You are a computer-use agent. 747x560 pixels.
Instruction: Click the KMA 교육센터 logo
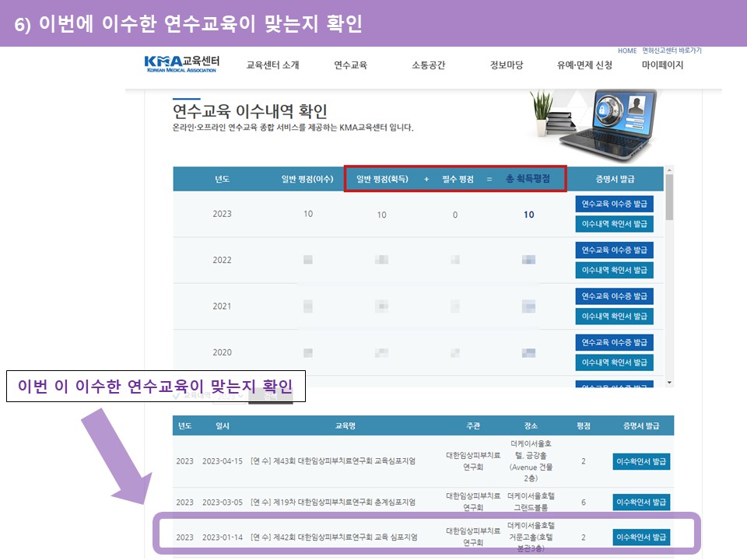coord(182,64)
